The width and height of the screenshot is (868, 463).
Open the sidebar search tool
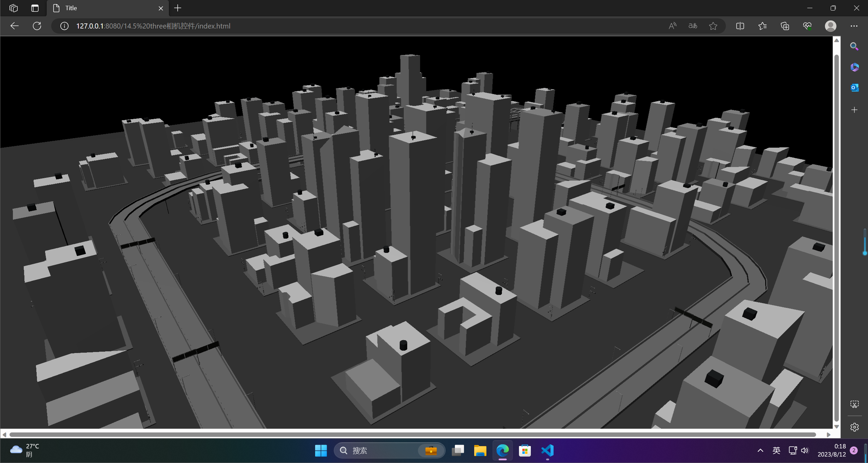coord(854,46)
